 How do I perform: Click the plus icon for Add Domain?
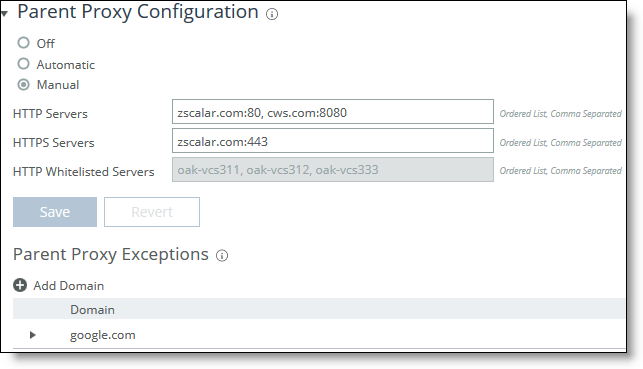click(x=20, y=285)
